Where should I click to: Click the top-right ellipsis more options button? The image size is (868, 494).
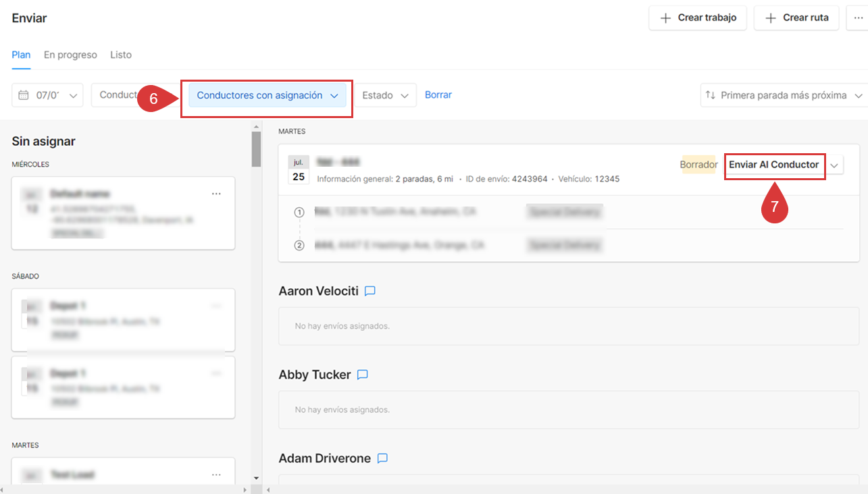pos(858,18)
